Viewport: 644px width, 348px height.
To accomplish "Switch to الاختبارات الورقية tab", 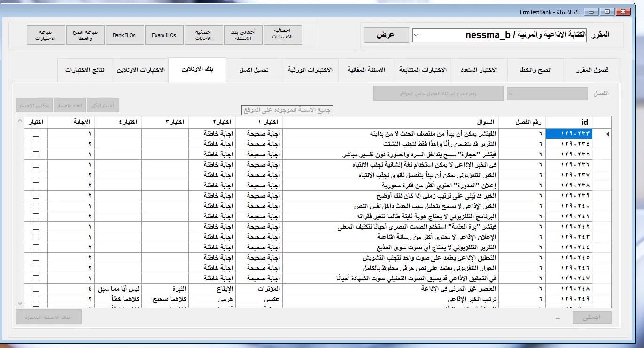I will pos(310,70).
